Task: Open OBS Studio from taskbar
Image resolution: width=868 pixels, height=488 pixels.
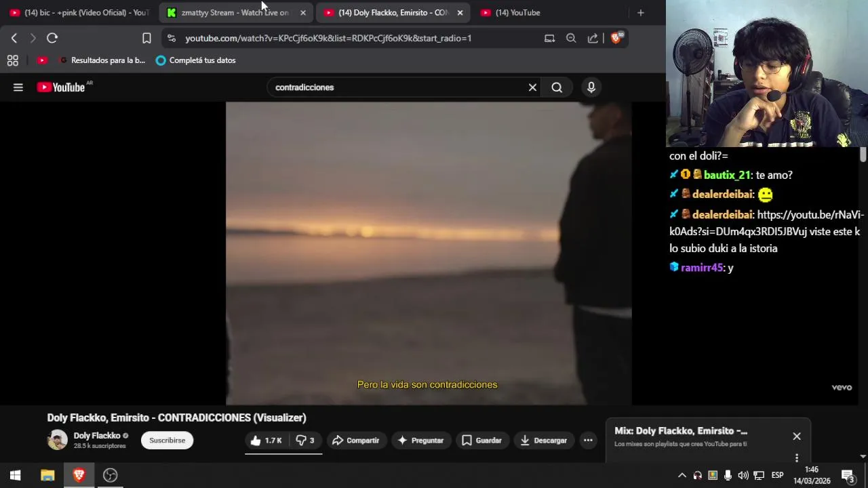Action: 110,475
